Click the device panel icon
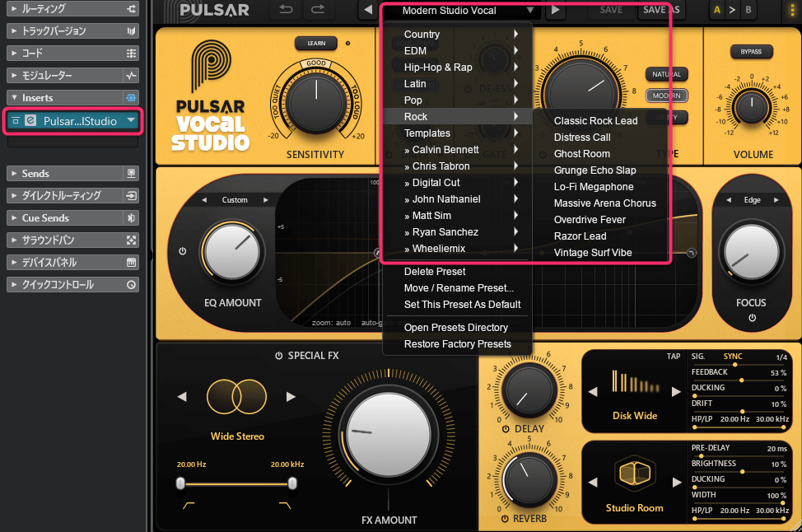802x532 pixels. click(132, 263)
